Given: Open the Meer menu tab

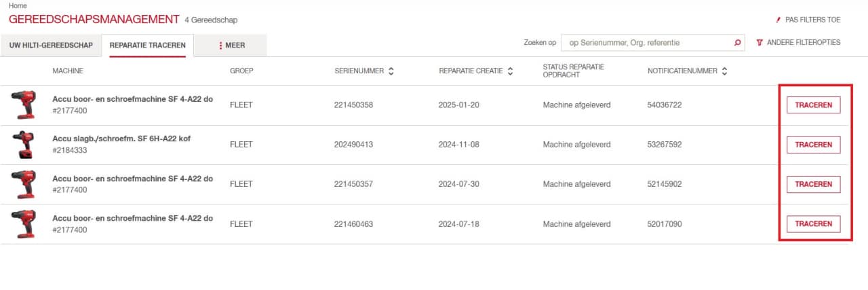Looking at the screenshot, I should tap(231, 46).
